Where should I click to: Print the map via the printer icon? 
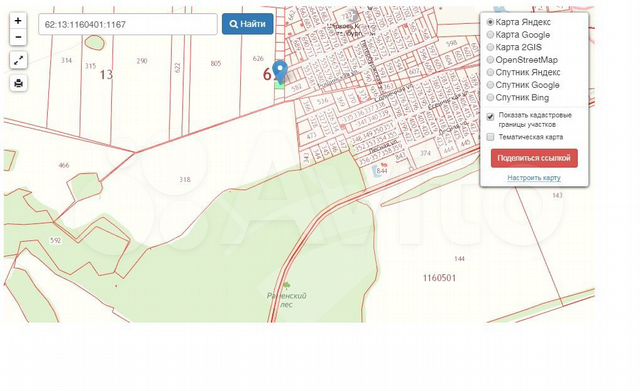tap(18, 83)
